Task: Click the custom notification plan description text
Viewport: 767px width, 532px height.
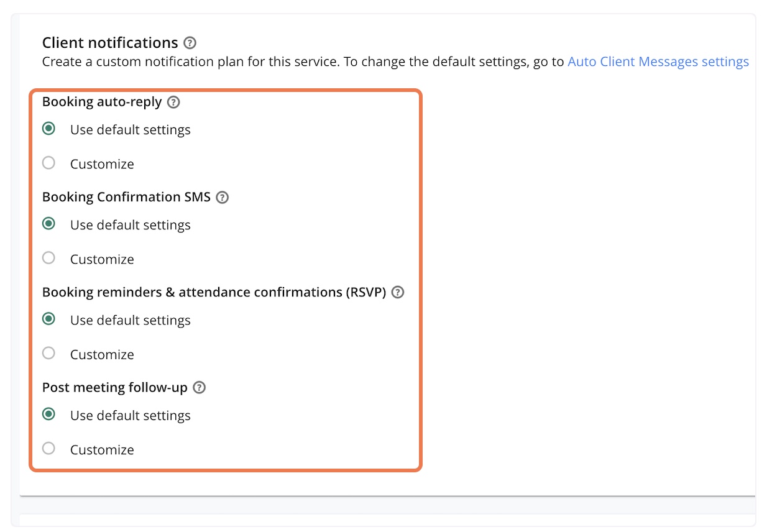Action: [303, 62]
